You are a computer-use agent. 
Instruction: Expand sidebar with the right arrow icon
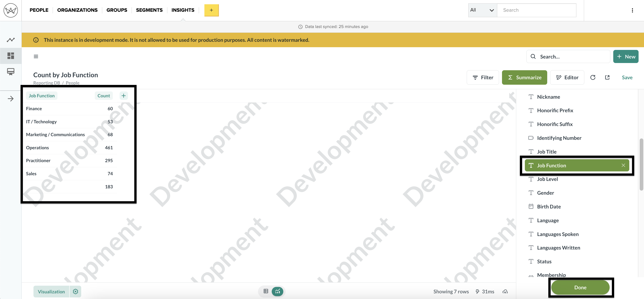tap(11, 99)
